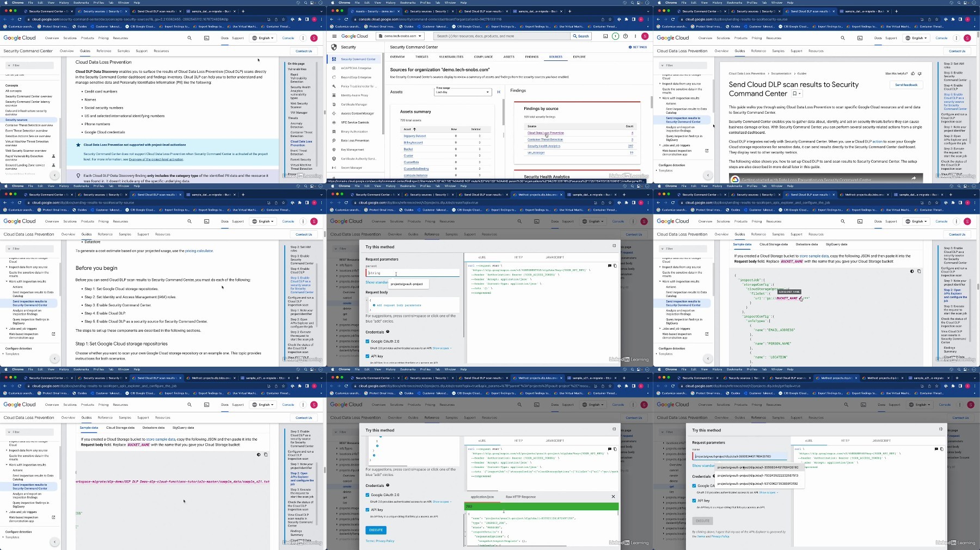Open the bookmark dropdown arrow beside the article title

pos(800,94)
